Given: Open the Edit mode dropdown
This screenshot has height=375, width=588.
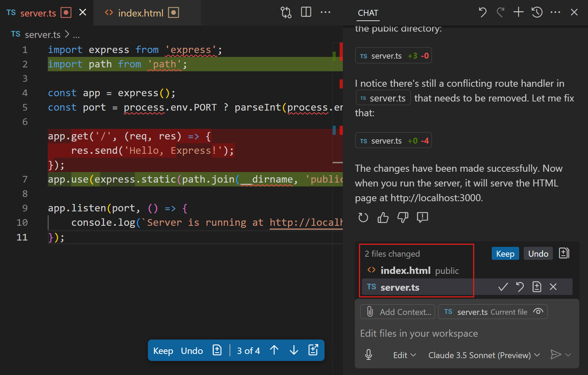Looking at the screenshot, I should pyautogui.click(x=404, y=355).
